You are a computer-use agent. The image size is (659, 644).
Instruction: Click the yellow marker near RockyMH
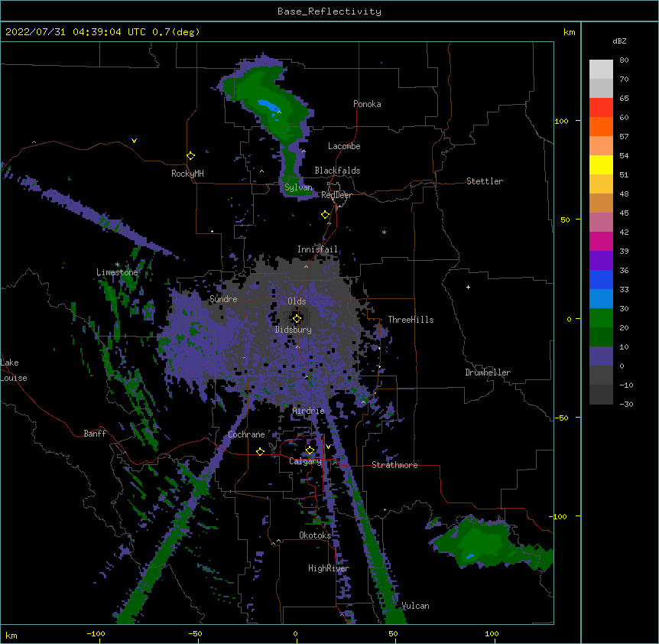click(x=190, y=156)
